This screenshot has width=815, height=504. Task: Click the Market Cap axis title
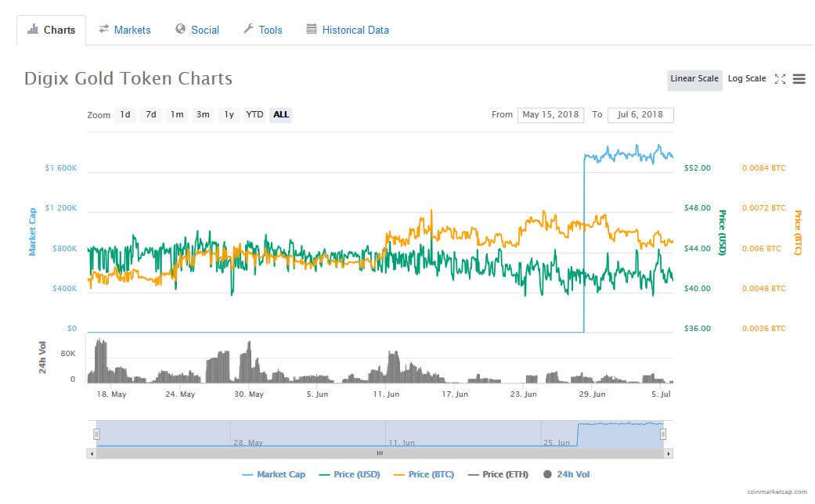pyautogui.click(x=32, y=232)
